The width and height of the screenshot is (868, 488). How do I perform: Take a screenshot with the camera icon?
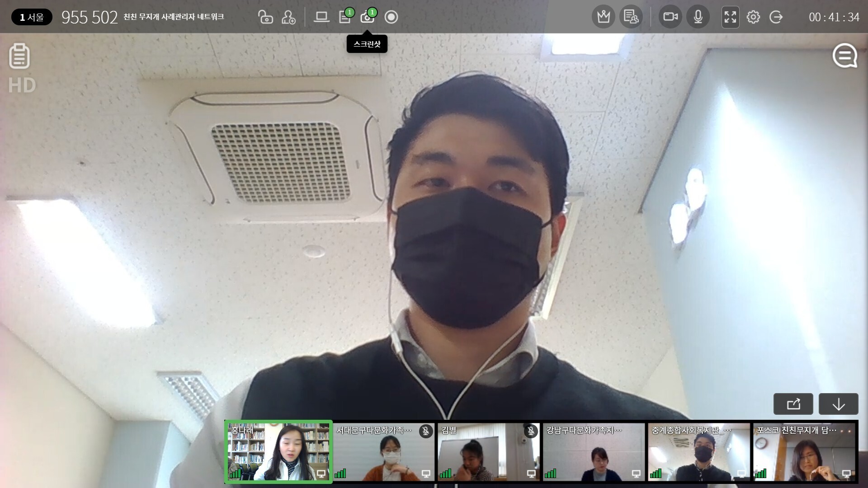[368, 16]
